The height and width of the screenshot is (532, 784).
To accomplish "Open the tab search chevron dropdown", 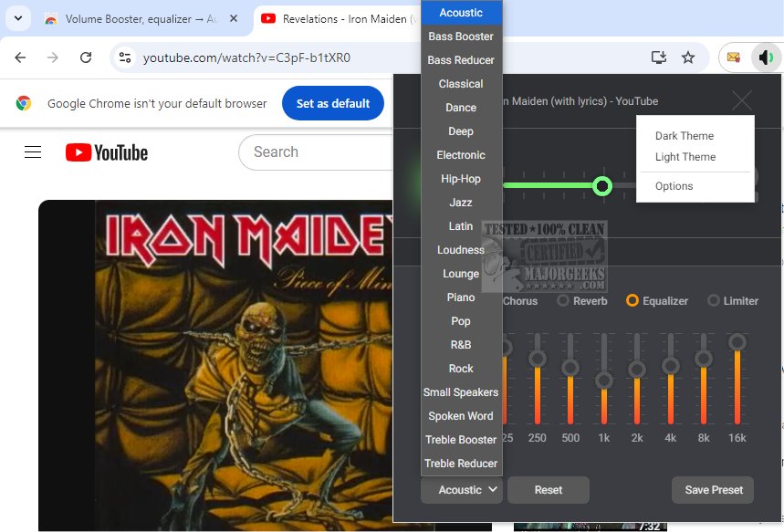I will click(18, 19).
